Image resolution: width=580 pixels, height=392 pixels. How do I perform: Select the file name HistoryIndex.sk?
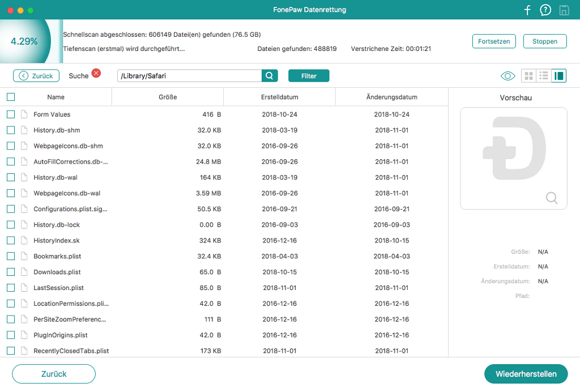click(57, 240)
